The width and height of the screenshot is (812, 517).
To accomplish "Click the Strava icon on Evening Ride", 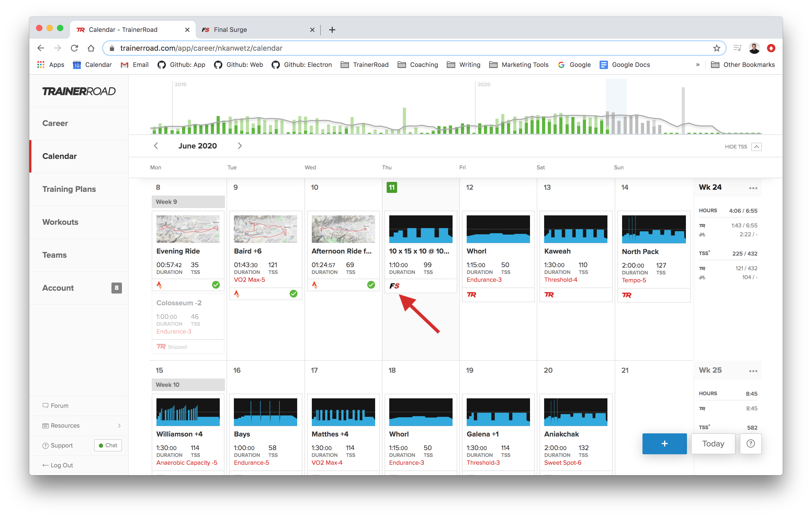I will point(160,285).
